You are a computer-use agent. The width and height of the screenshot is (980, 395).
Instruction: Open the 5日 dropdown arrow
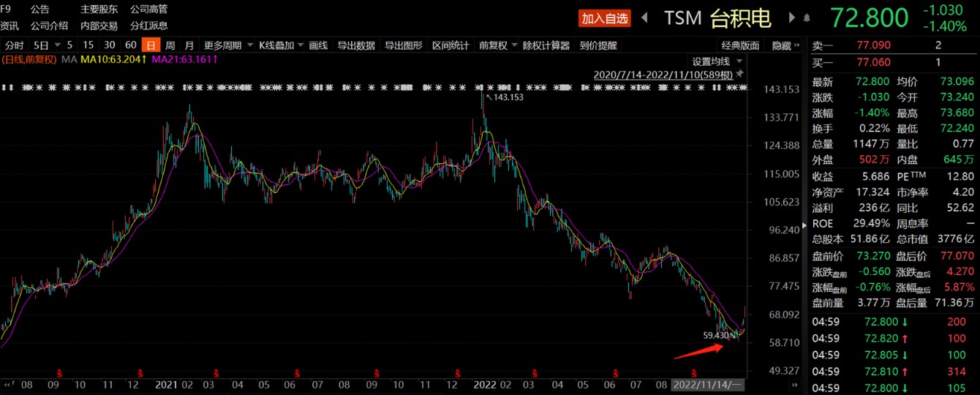click(x=56, y=45)
